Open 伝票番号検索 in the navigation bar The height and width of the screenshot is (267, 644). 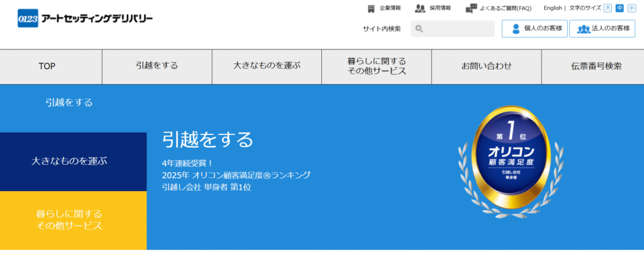[x=592, y=67]
